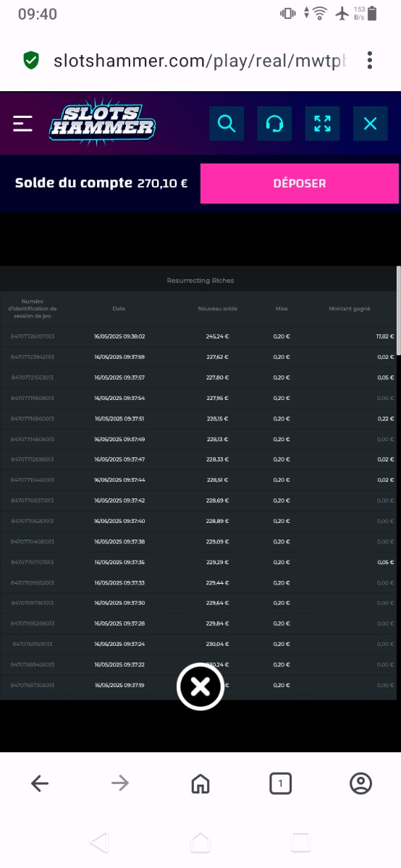Tap the Slots Hammer logo
This screenshot has width=401, height=868.
[102, 122]
